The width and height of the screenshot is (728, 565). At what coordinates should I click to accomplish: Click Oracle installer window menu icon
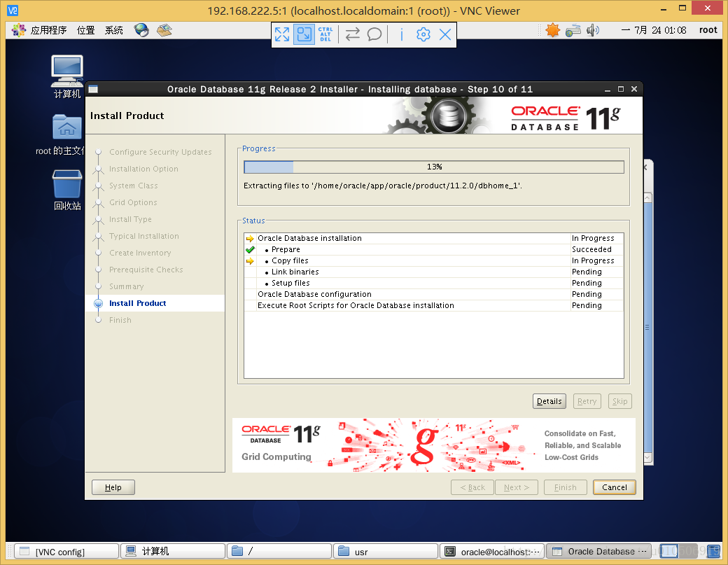[x=93, y=89]
